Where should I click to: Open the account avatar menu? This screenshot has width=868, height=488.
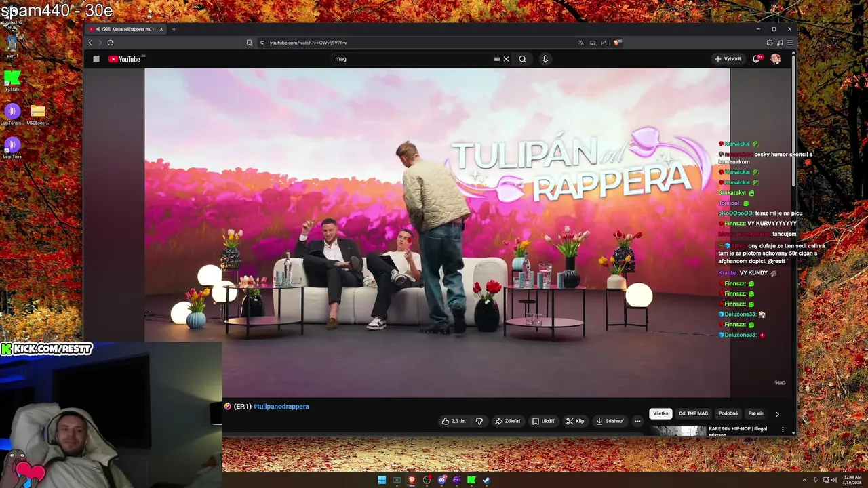pyautogui.click(x=775, y=59)
